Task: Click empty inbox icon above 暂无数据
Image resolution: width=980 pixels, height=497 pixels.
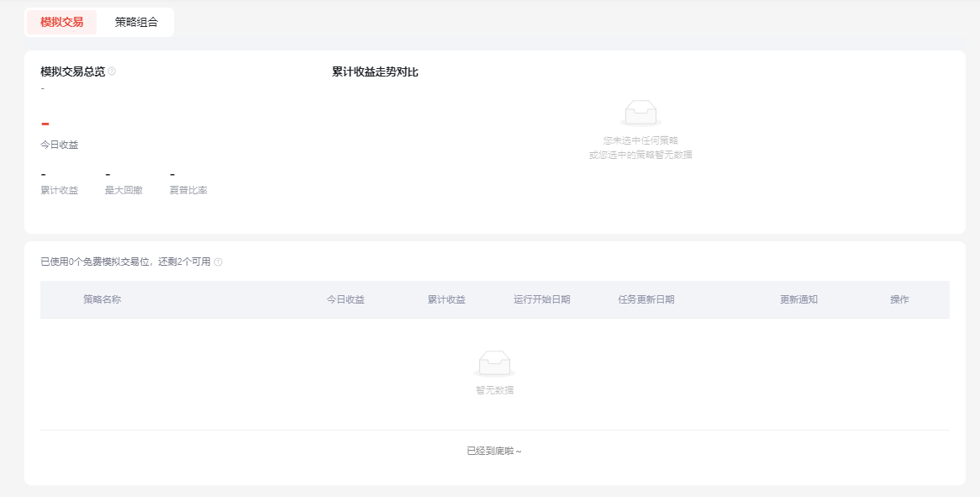Action: [x=494, y=363]
